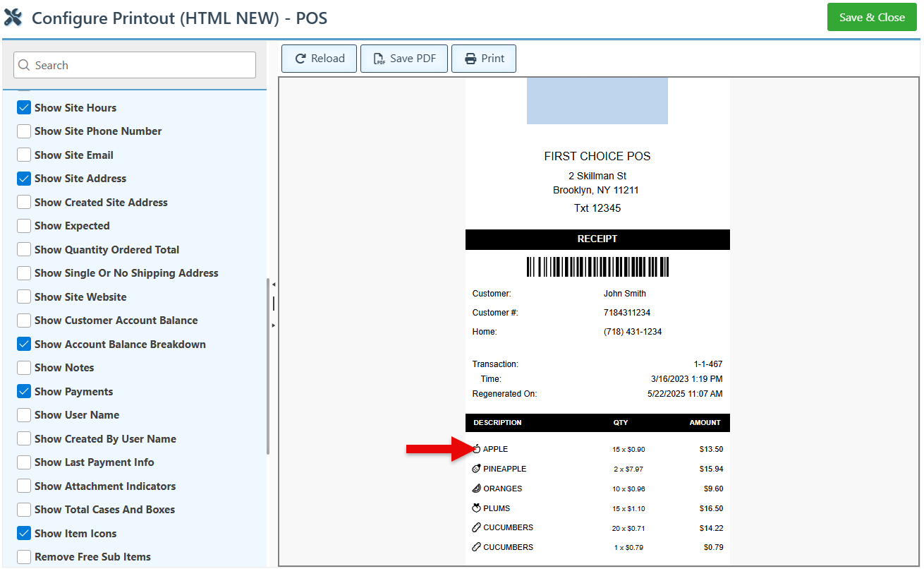
Task: Click the options list vertical scrollbar
Action: point(267,367)
